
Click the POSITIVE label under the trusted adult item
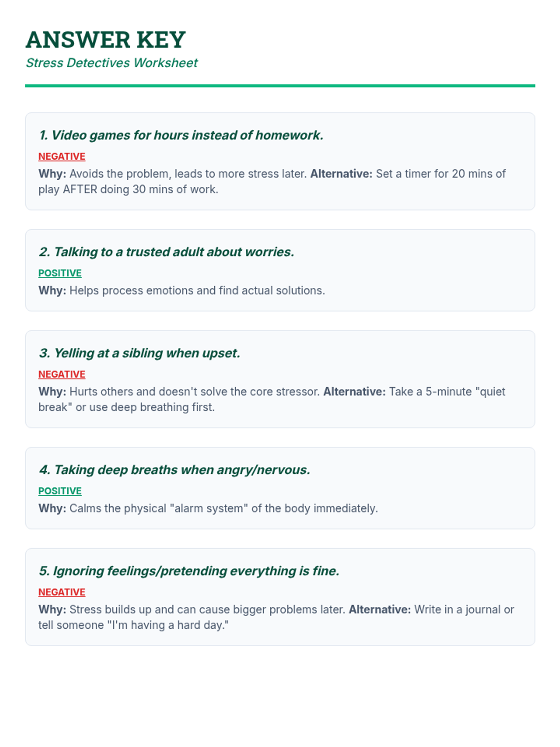60,273
